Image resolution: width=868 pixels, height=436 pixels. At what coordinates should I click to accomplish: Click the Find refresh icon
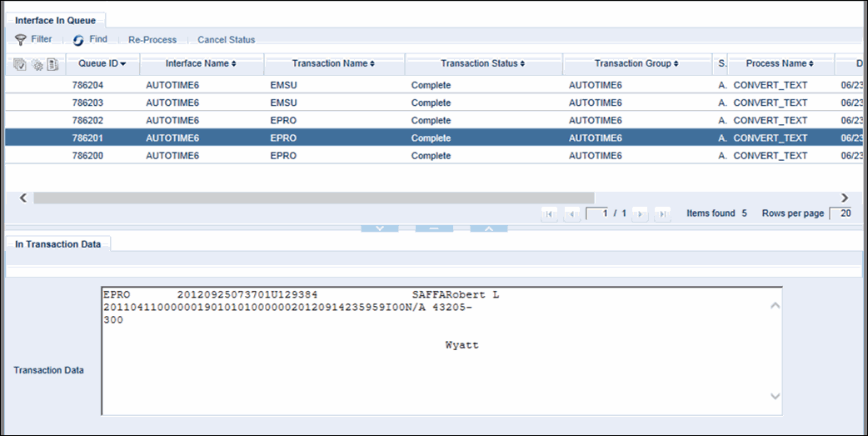78,40
